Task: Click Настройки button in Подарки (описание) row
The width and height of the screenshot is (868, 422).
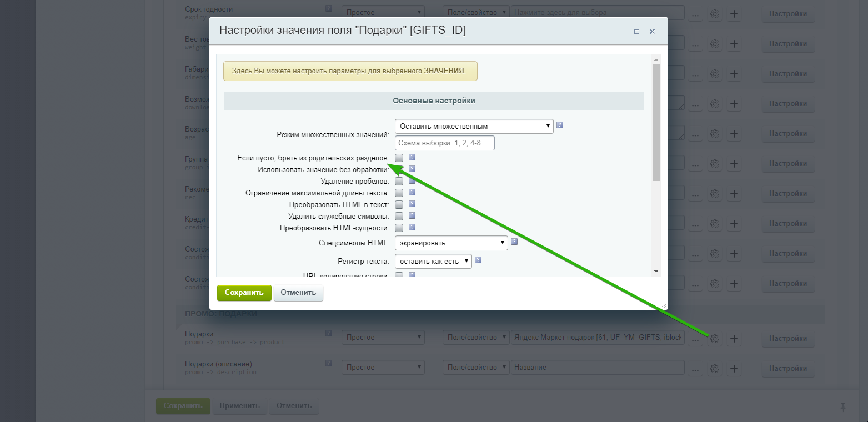Action: [x=787, y=368]
